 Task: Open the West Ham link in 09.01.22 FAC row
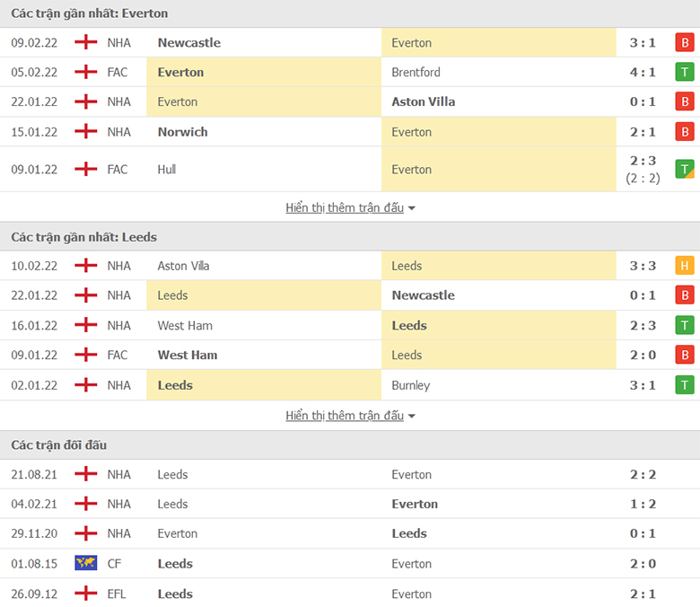tap(188, 355)
